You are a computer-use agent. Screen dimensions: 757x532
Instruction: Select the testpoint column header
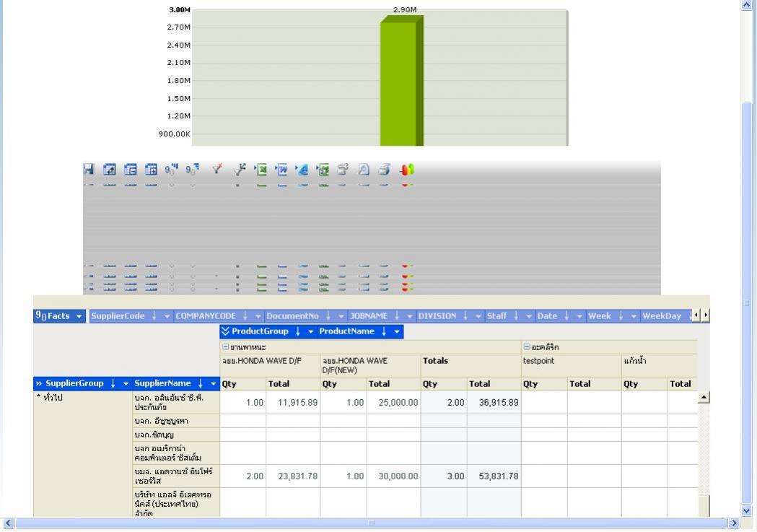coord(571,365)
